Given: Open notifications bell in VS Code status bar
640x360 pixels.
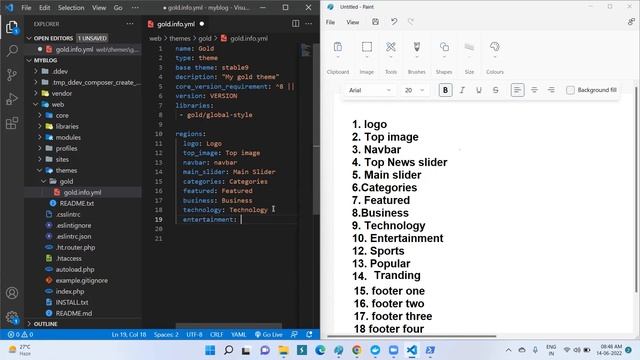Looking at the screenshot, I should [x=309, y=335].
